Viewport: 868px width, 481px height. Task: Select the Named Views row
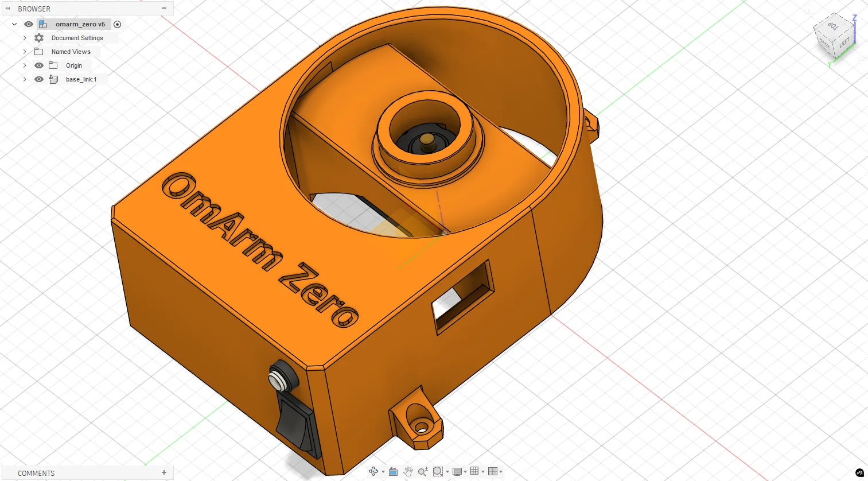pyautogui.click(x=71, y=52)
